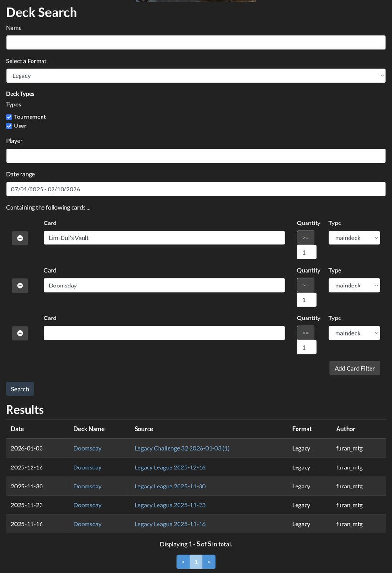
Task: Click the Date column header
Action: click(x=17, y=429)
